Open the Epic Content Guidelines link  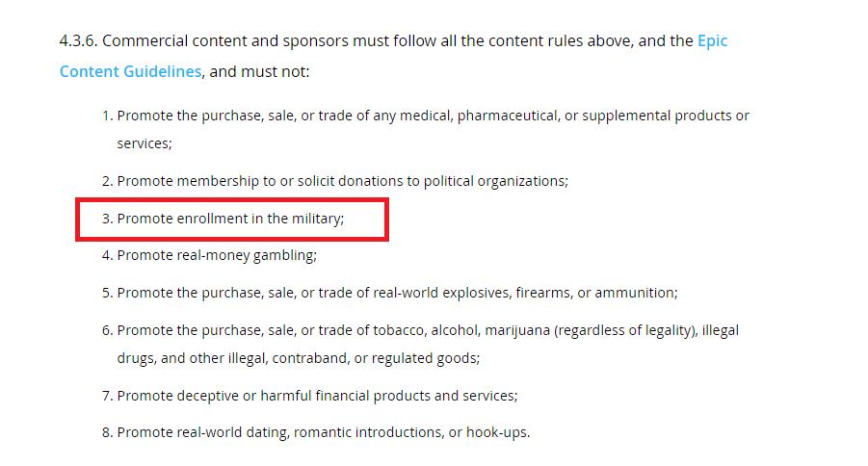point(130,72)
